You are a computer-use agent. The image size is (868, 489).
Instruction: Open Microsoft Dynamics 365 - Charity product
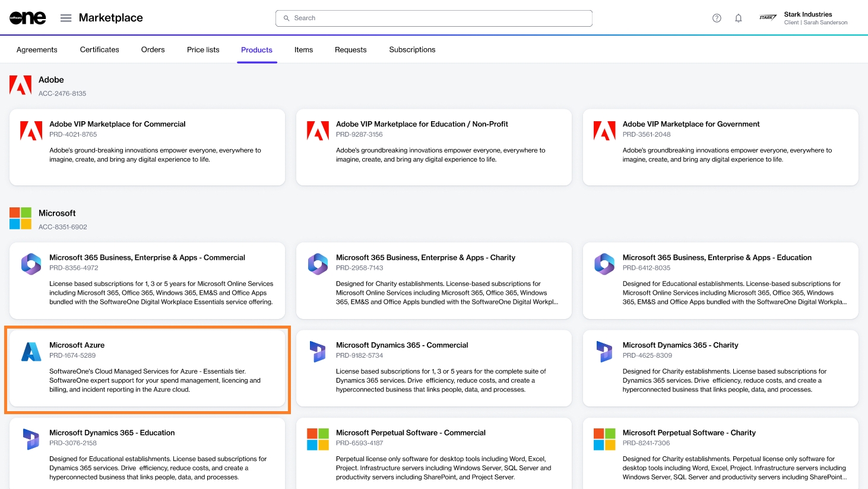tap(680, 345)
